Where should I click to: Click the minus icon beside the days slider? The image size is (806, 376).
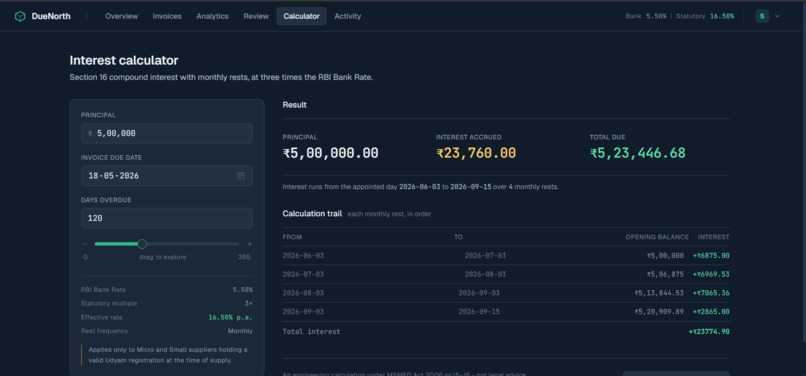coord(85,244)
